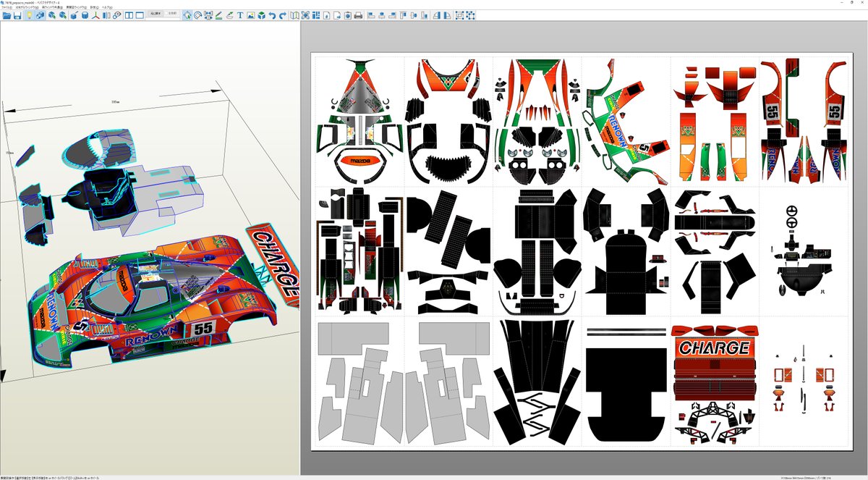Image resolution: width=868 pixels, height=480 pixels.
Task: Select the insert image tool
Action: [x=250, y=14]
